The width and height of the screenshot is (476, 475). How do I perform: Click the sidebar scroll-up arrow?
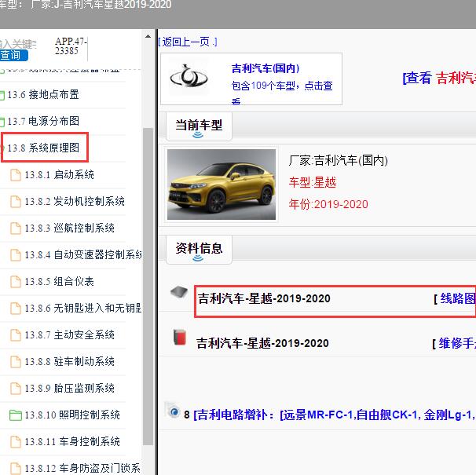(148, 36)
